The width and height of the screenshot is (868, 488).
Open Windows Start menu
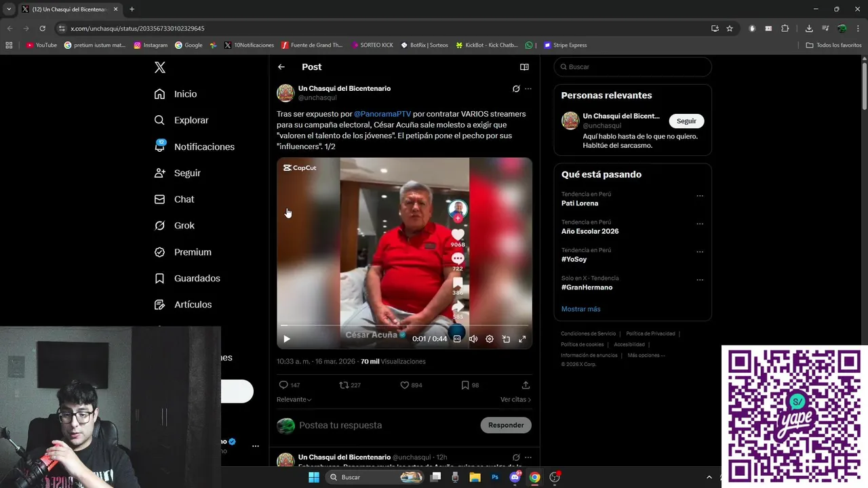pyautogui.click(x=313, y=477)
